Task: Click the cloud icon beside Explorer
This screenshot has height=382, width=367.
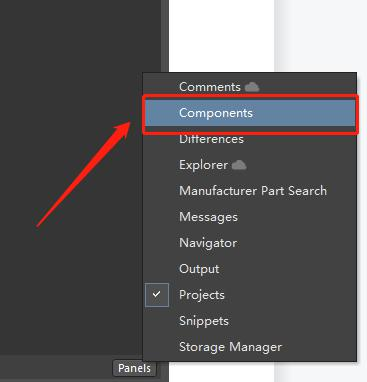Action: (239, 165)
